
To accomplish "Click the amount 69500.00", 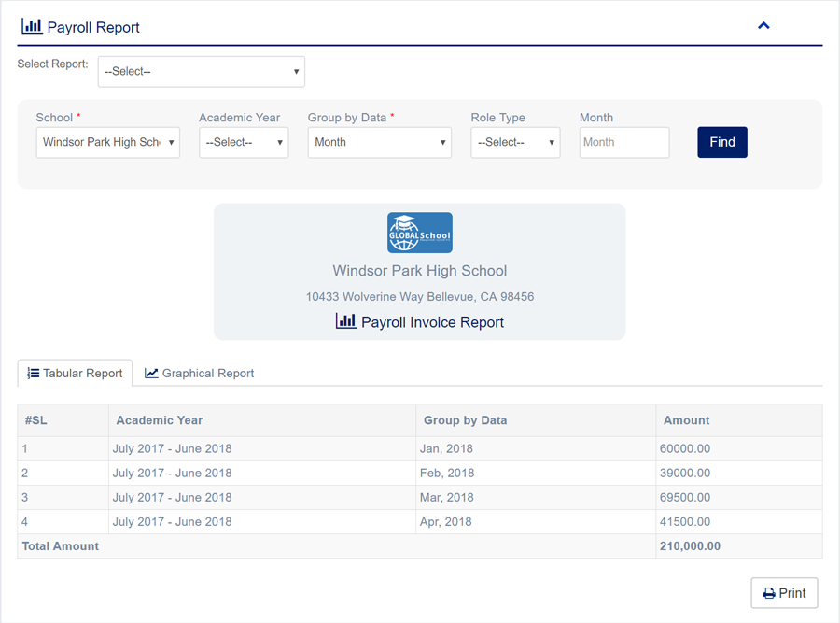I will coord(685,498).
